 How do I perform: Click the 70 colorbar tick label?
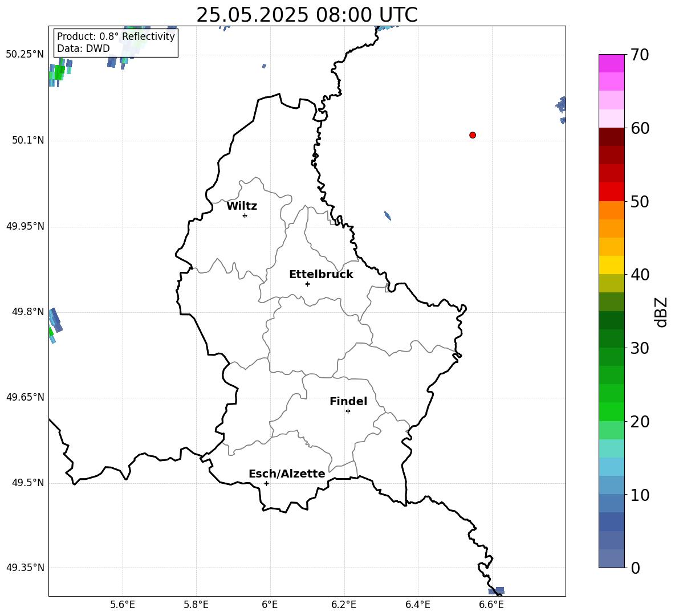(640, 55)
